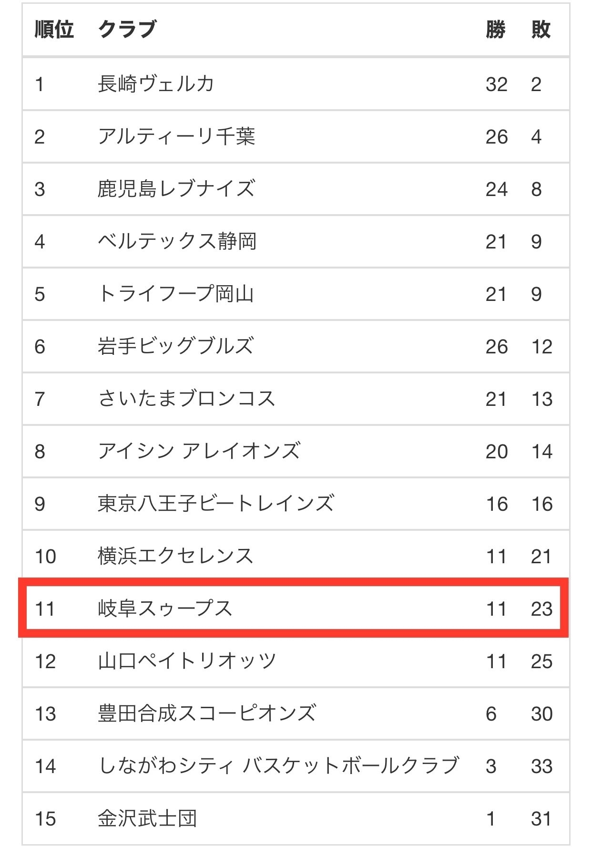Select 鹿児島レブナイズ in the standings
Image resolution: width=592 pixels, height=868 pixels.
click(x=176, y=189)
